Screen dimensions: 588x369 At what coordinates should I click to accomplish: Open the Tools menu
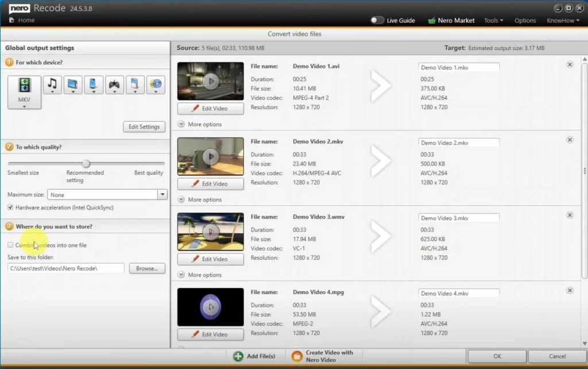(x=493, y=20)
